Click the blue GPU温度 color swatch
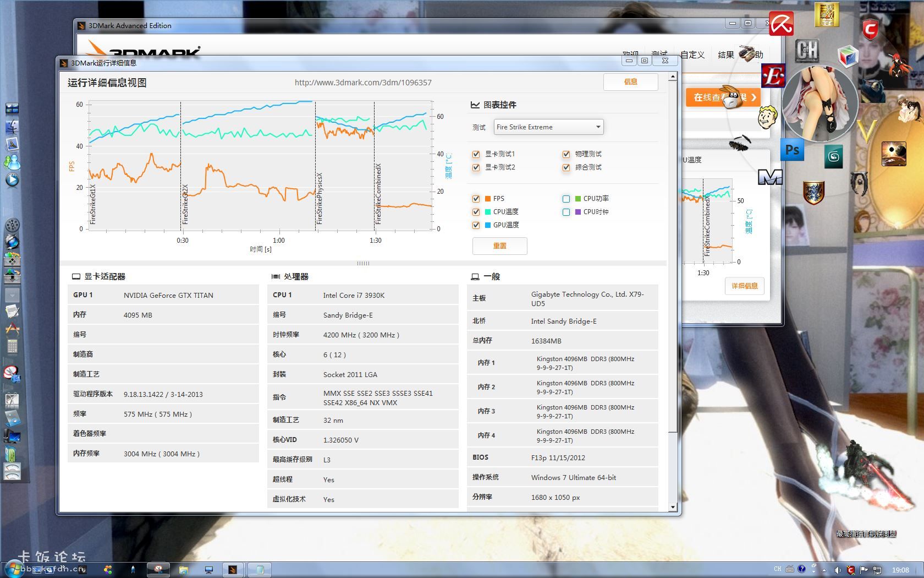This screenshot has height=578, width=924. pyautogui.click(x=488, y=225)
